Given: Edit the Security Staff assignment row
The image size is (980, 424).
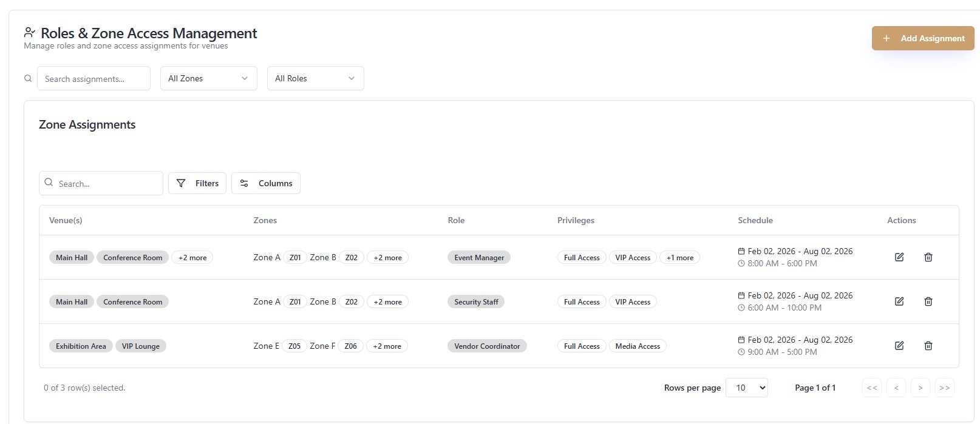Looking at the screenshot, I should (899, 301).
